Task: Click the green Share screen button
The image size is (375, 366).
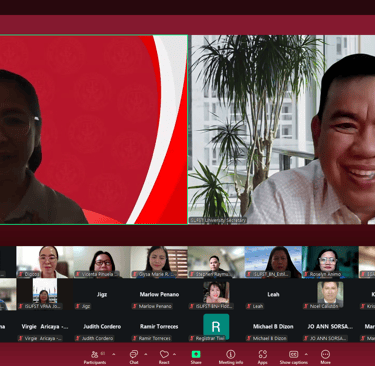Action: coord(196,357)
